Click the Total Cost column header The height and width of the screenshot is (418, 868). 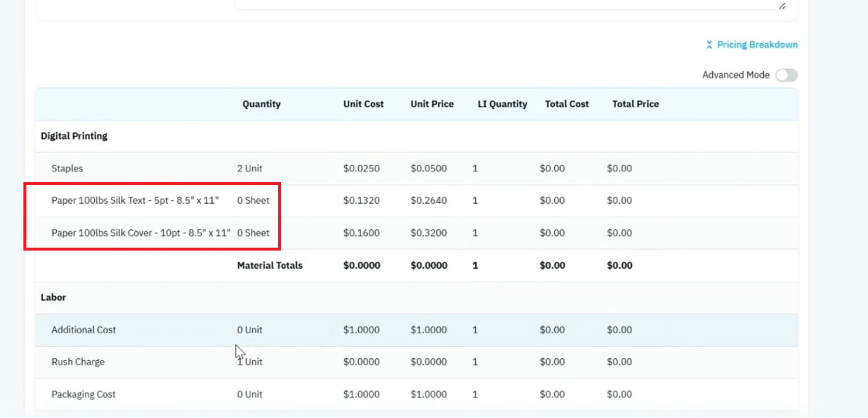pos(567,104)
